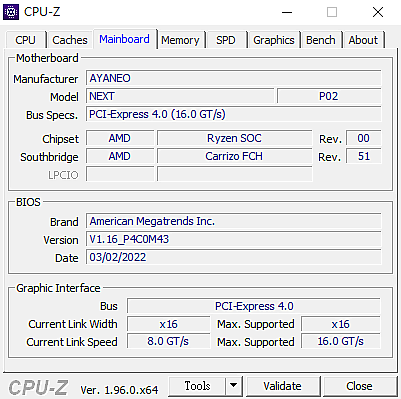The image size is (401, 399).
Task: Click the Validate button
Action: coord(283,386)
